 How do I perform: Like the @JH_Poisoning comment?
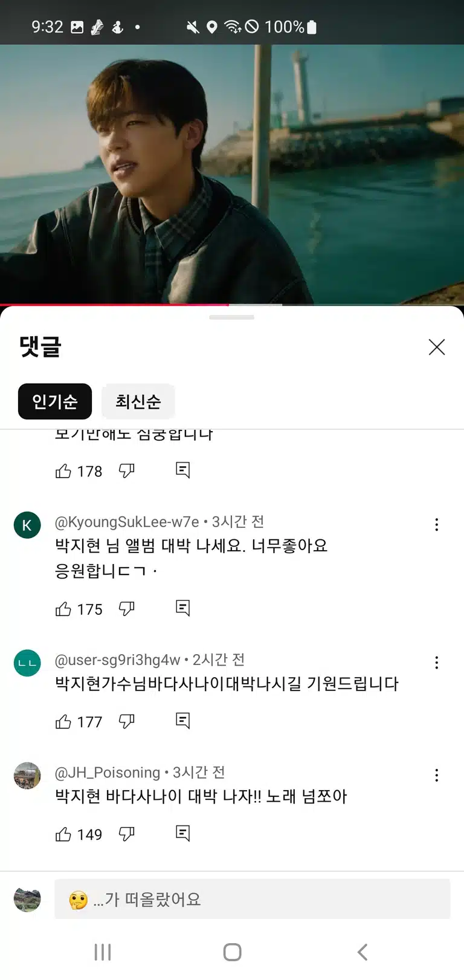(63, 834)
